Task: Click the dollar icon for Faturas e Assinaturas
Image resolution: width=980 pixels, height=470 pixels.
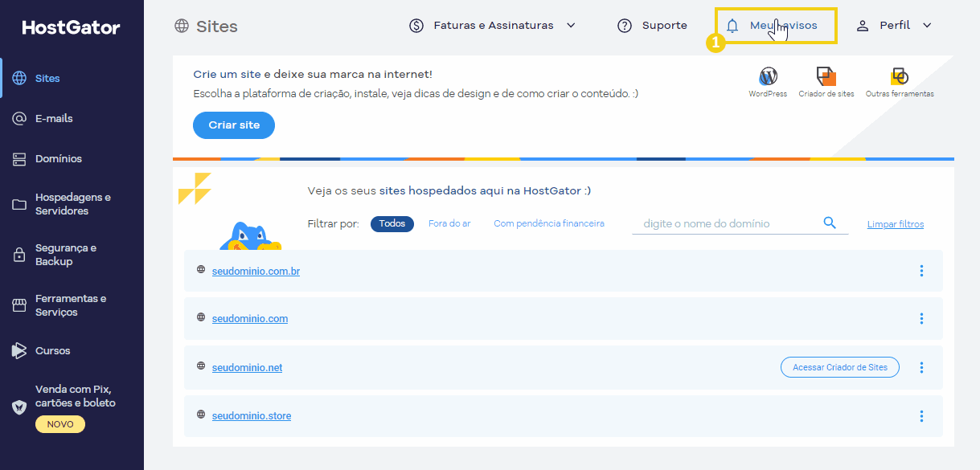Action: [x=416, y=26]
